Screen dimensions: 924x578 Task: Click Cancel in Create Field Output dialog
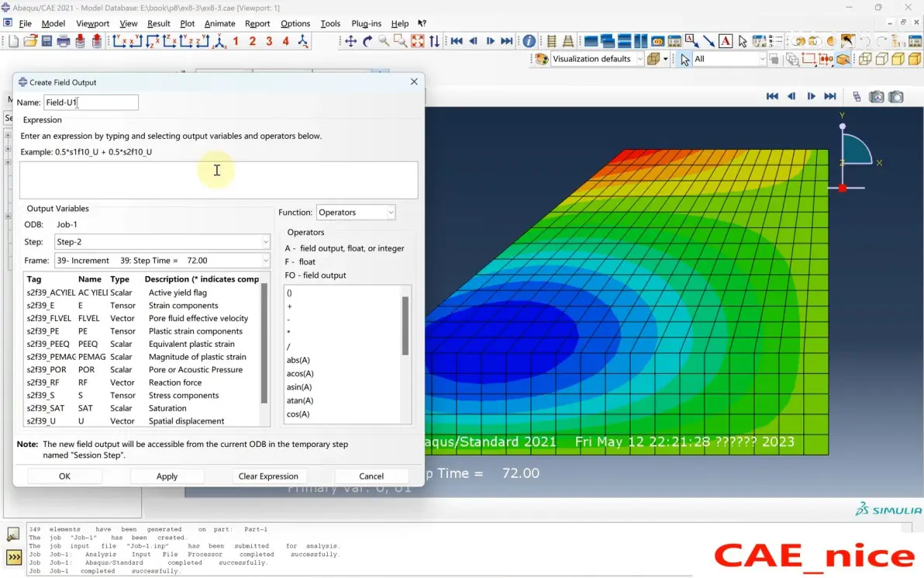pyautogui.click(x=371, y=476)
